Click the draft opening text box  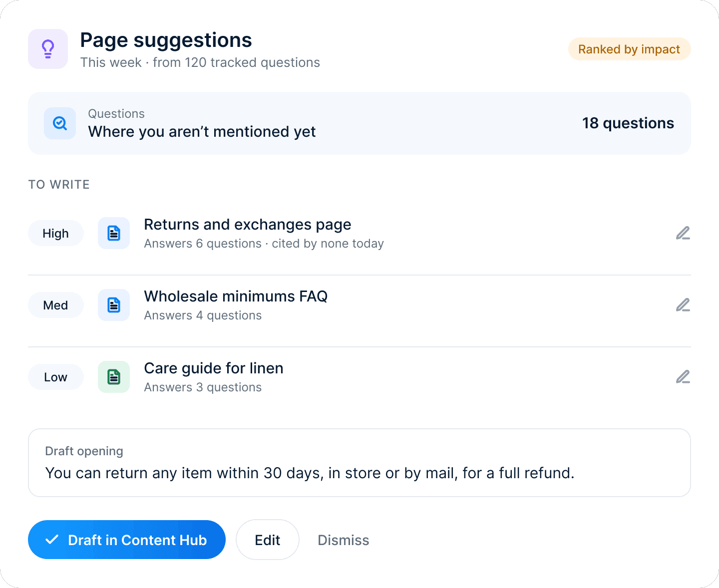[x=359, y=463]
